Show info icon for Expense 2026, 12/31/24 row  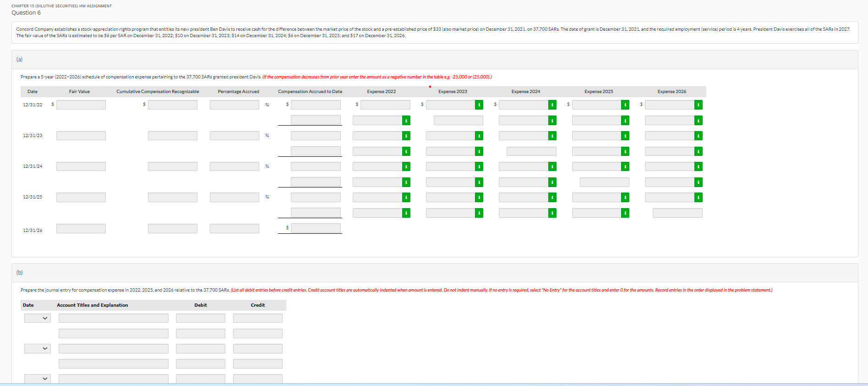point(699,166)
